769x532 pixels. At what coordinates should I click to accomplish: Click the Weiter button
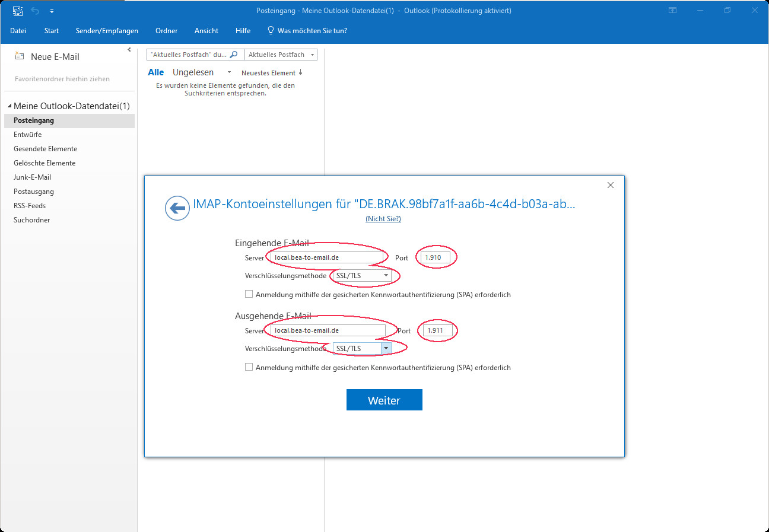(384, 400)
